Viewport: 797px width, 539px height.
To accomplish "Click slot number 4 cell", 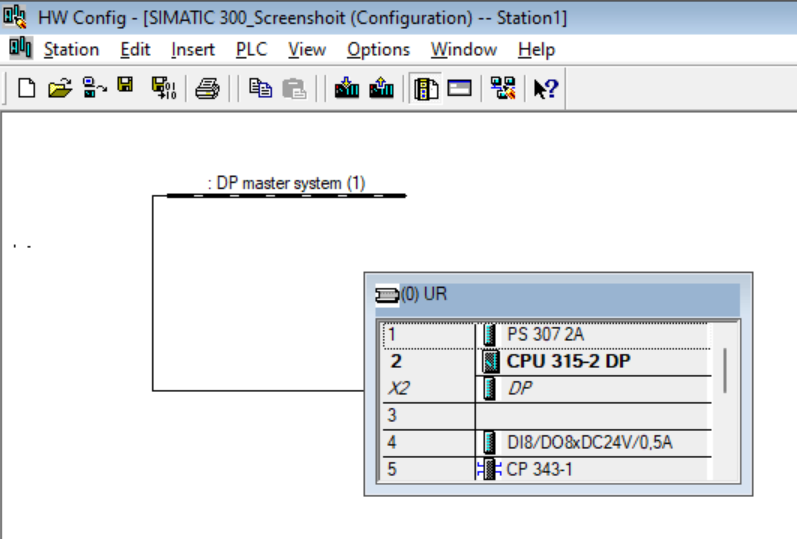I will (x=428, y=442).
